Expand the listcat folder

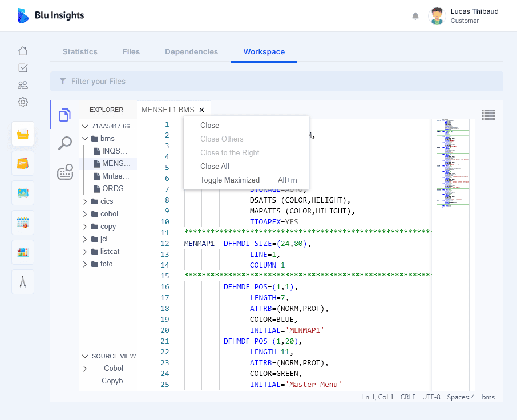point(85,252)
